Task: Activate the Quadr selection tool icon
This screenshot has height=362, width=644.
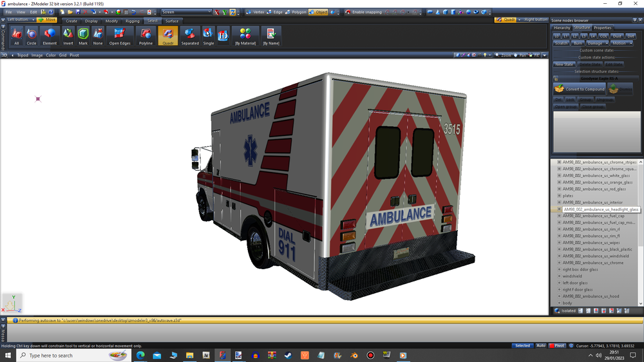Action: pos(168,35)
